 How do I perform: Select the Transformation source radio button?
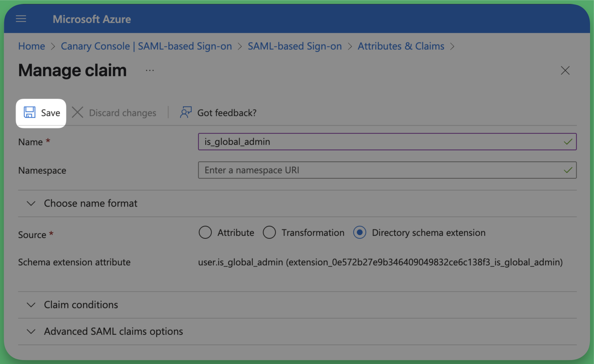[269, 232]
